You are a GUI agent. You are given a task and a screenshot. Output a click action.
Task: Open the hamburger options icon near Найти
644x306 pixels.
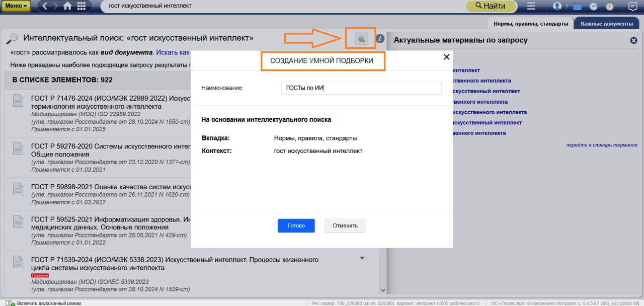click(531, 7)
